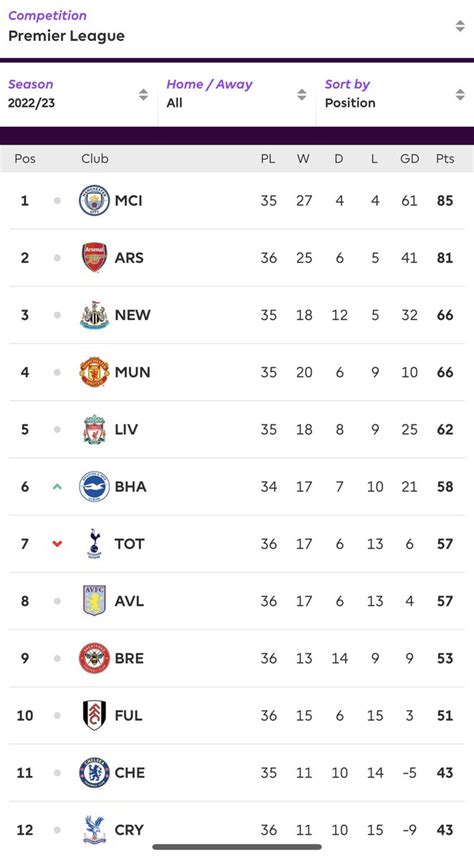474x859 pixels.
Task: Open the Tottenham cockerel crest
Action: pyautogui.click(x=94, y=543)
